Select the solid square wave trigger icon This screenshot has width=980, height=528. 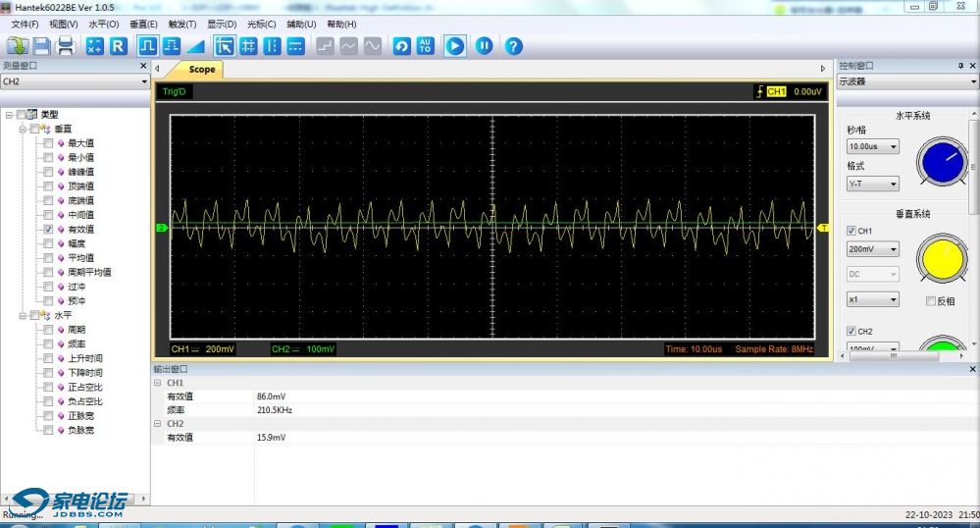click(147, 46)
